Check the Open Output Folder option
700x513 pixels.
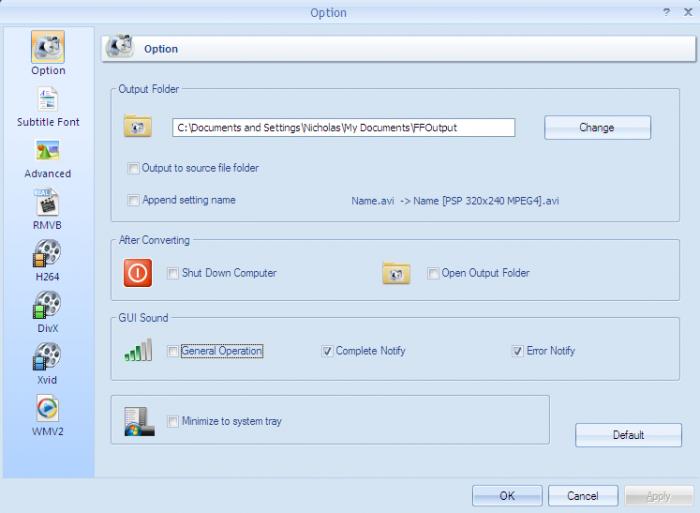(x=433, y=273)
